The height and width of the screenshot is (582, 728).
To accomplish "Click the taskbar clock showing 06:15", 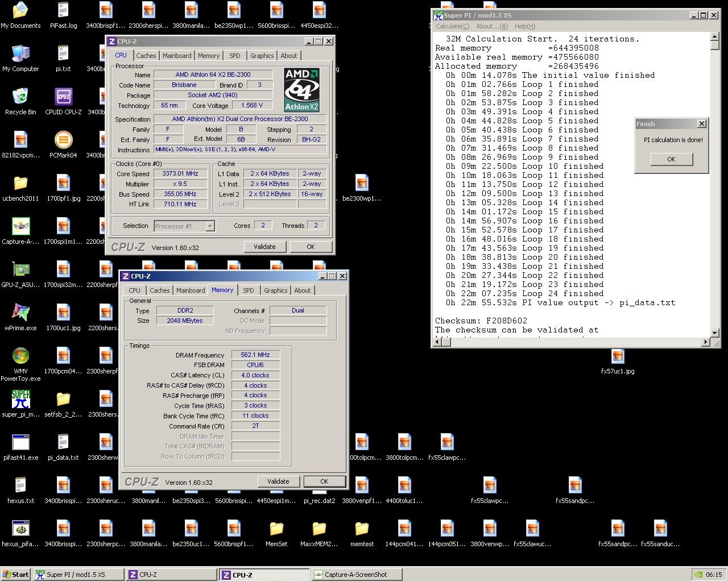I will pyautogui.click(x=714, y=575).
